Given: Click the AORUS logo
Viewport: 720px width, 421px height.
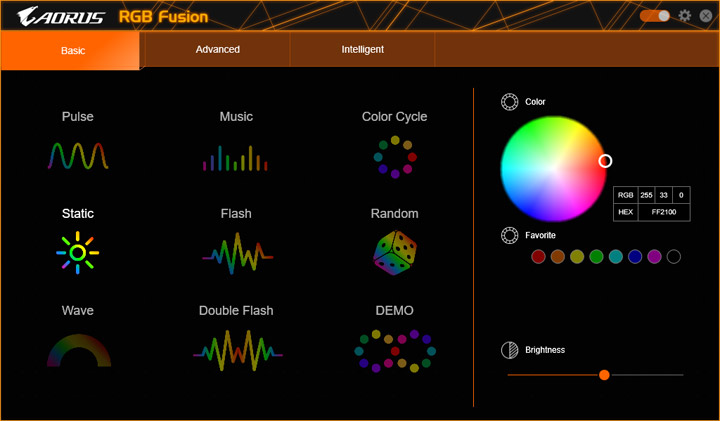Looking at the screenshot, I should pyautogui.click(x=61, y=17).
